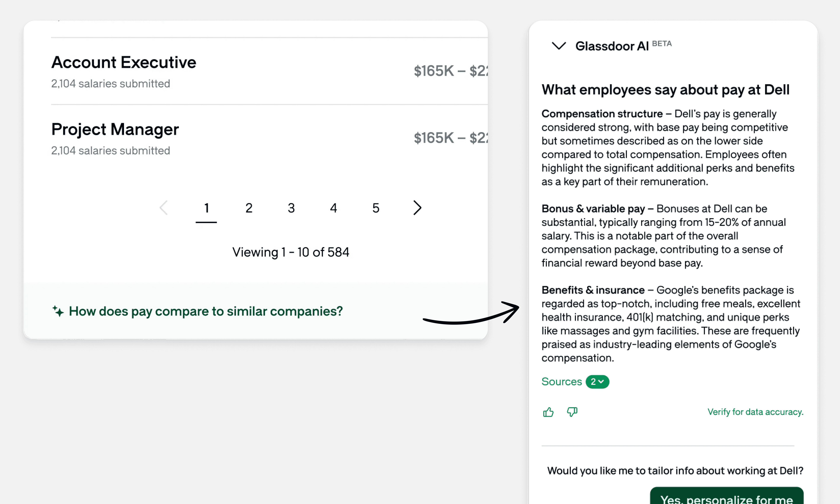Click the Sources label
840x504 pixels.
[x=561, y=382]
